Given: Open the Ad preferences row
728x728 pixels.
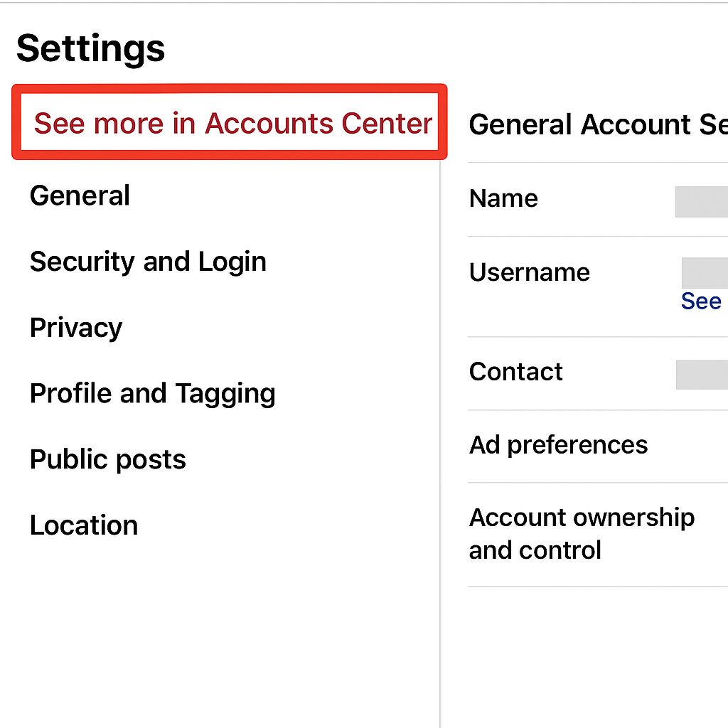Looking at the screenshot, I should point(558,445).
